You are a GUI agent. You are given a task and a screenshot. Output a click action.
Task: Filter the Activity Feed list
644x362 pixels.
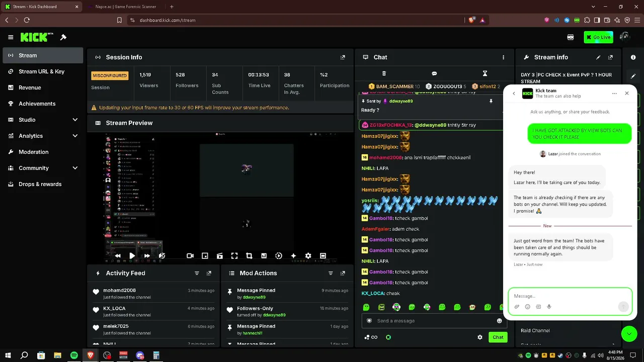(x=197, y=273)
